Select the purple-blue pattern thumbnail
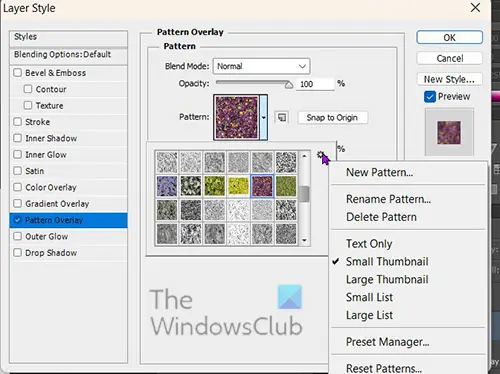Screen dimensions: 500x374 point(167,186)
